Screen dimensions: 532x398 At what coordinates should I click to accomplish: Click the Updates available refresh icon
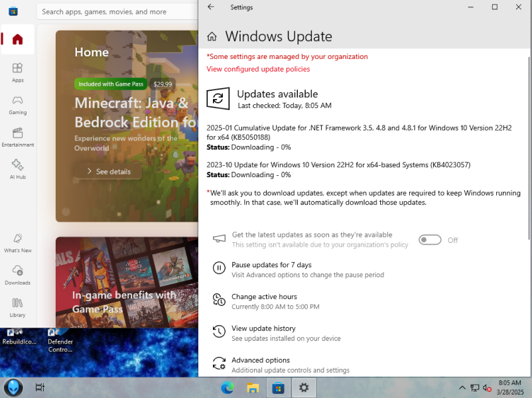pos(218,98)
